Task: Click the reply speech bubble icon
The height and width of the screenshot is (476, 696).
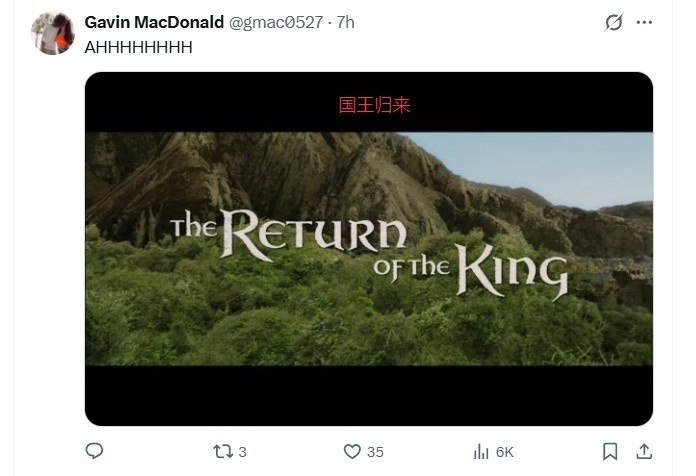Action: pos(94,451)
